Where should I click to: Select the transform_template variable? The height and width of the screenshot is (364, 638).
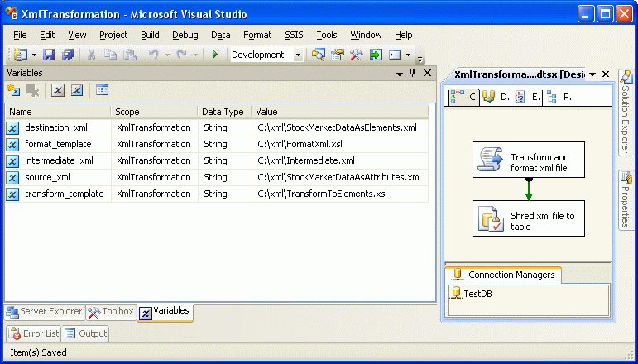(x=65, y=194)
